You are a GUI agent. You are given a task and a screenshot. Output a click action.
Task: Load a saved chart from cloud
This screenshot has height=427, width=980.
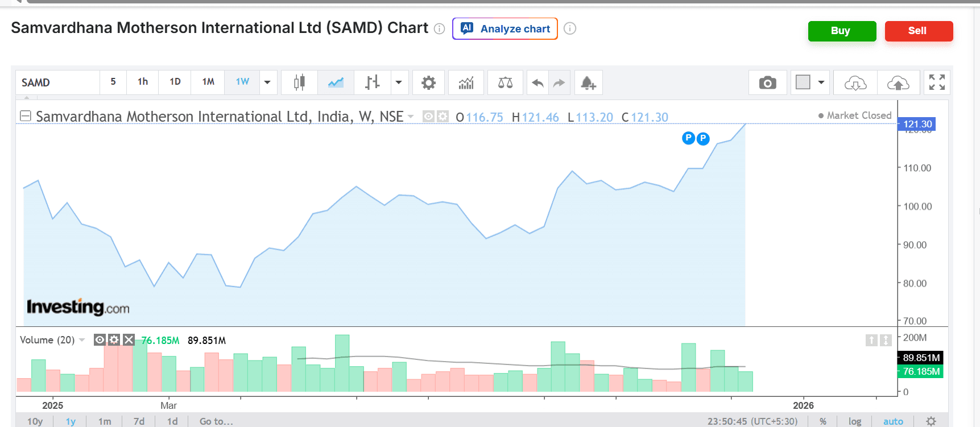[855, 83]
